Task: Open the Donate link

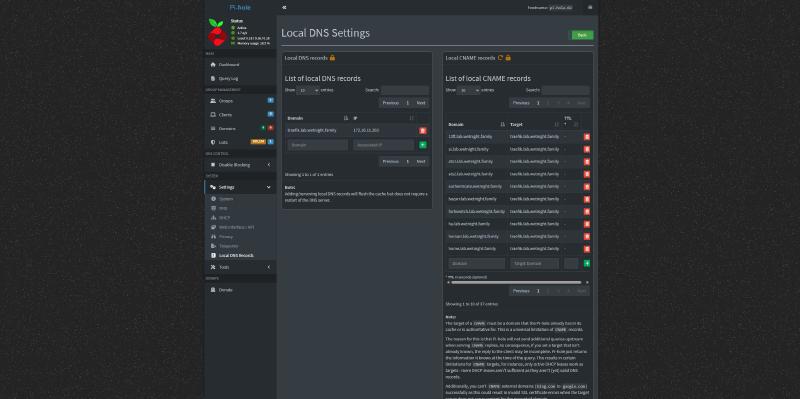Action: point(240,290)
